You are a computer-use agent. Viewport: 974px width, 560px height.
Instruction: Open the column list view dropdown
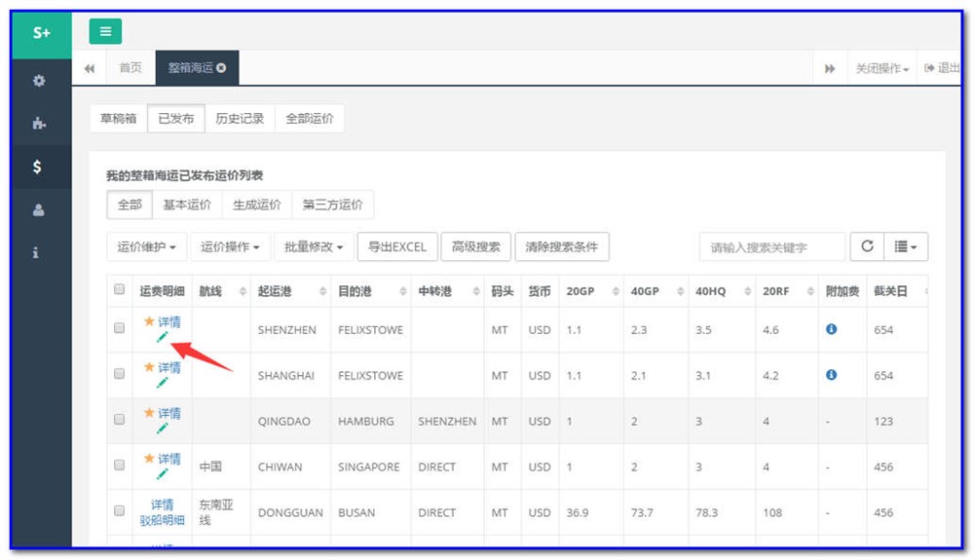click(906, 246)
